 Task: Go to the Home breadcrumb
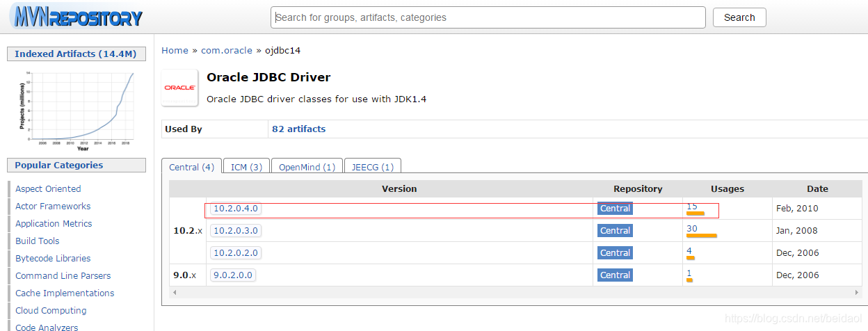[175, 50]
